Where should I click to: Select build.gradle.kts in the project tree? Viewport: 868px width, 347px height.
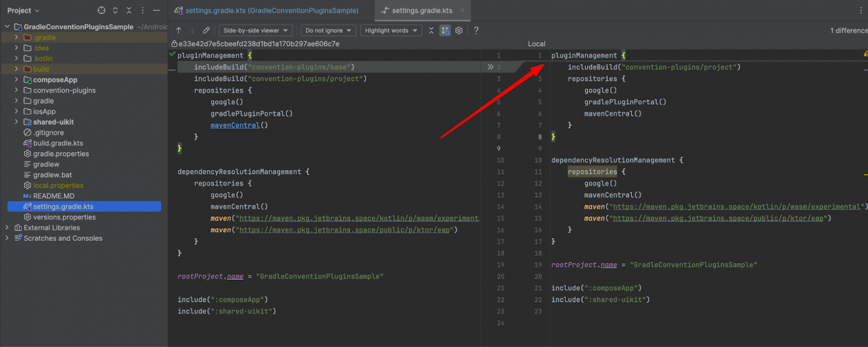tap(58, 143)
